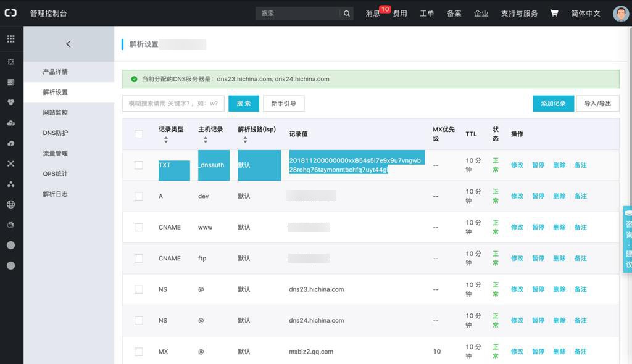Click the dashed-square icon in left rail
632x364 pixels.
[11, 62]
